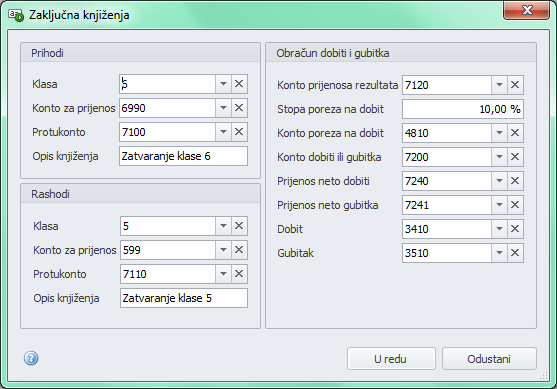Viewport: 557px width, 389px height.
Task: Click the Obračun dobiti i gubitka header
Action: tap(401, 53)
